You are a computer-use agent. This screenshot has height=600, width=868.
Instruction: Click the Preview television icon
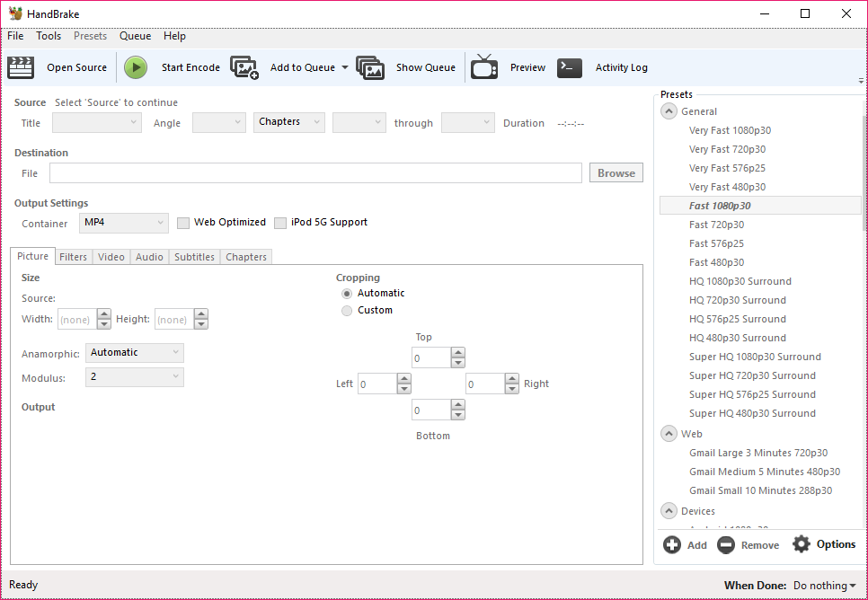[x=484, y=67]
